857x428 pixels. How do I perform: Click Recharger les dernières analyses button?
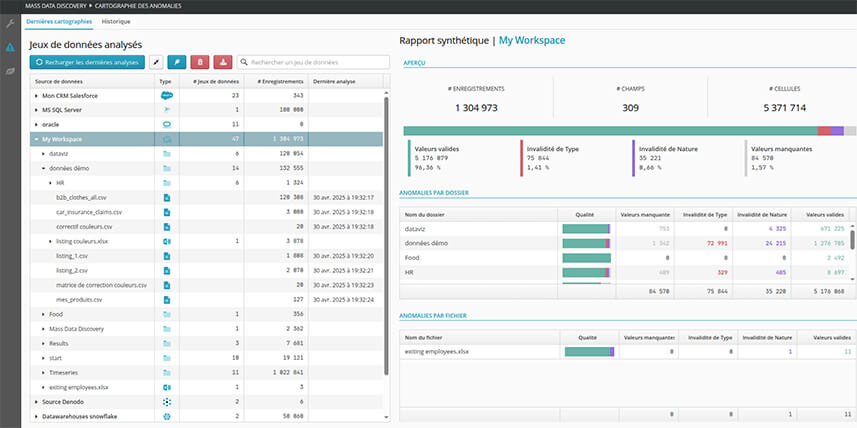click(x=87, y=62)
